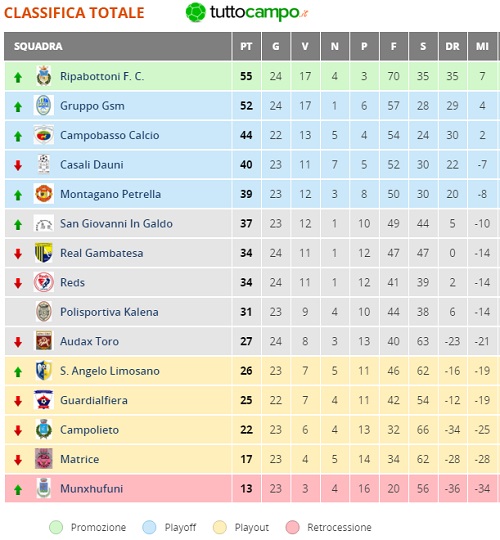Viewport: 500px width, 540px height.
Task: Click the Gruppo Gsm team crest
Action: (44, 105)
